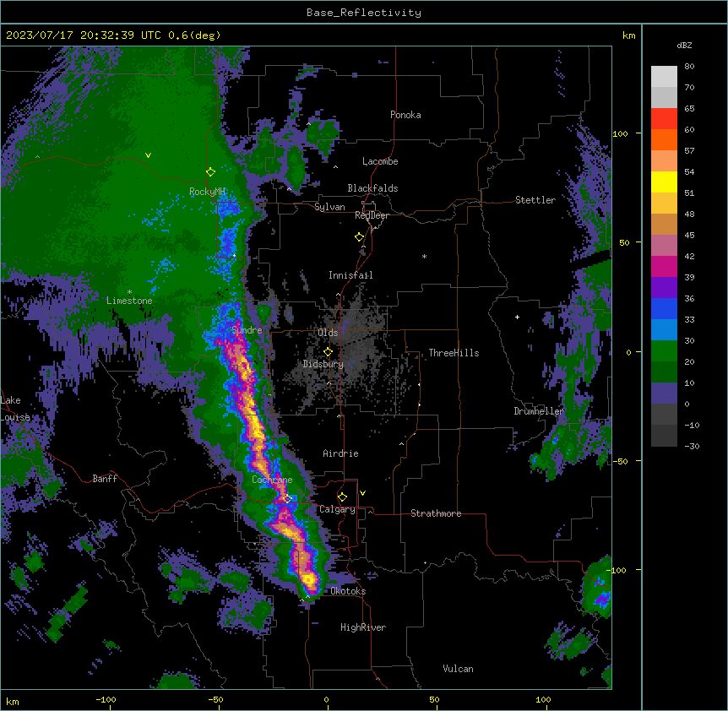Click the dBZ legend heading
Screen dimensions: 728x711
[684, 45]
